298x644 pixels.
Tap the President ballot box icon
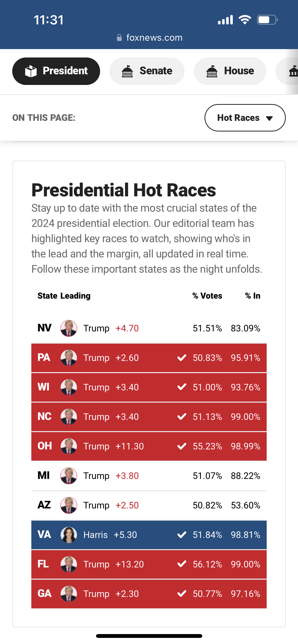(31, 71)
